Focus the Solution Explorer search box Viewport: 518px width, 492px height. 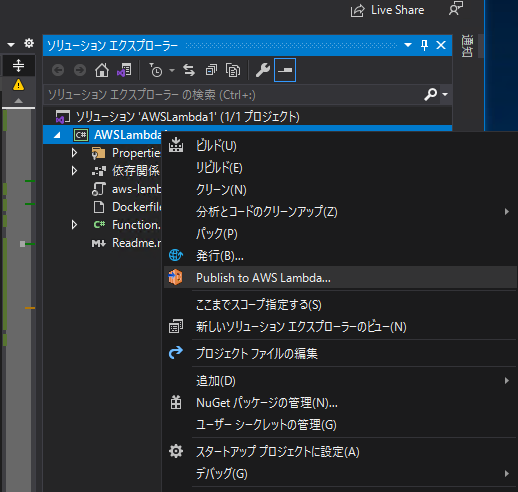[233, 95]
